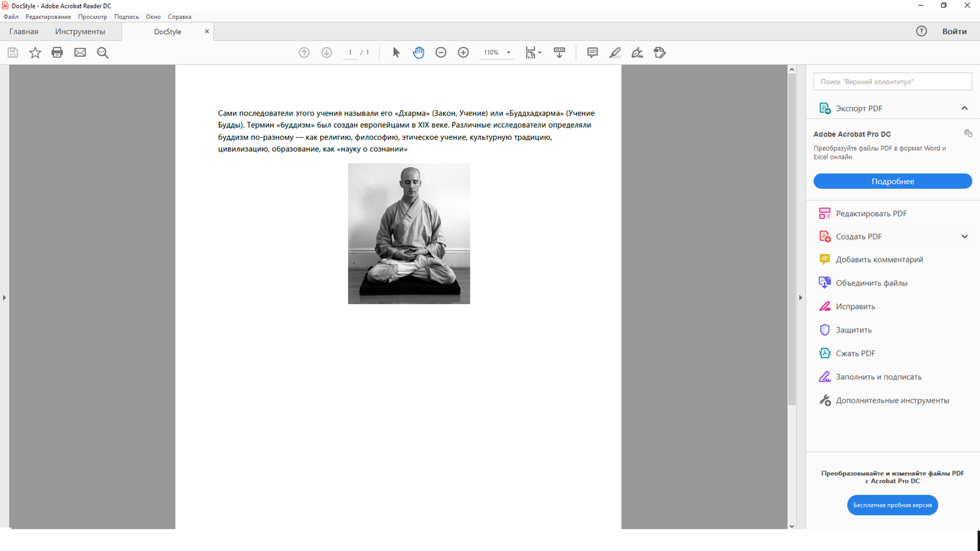This screenshot has width=980, height=551.
Task: Select the arrow Selection tool
Action: click(396, 53)
